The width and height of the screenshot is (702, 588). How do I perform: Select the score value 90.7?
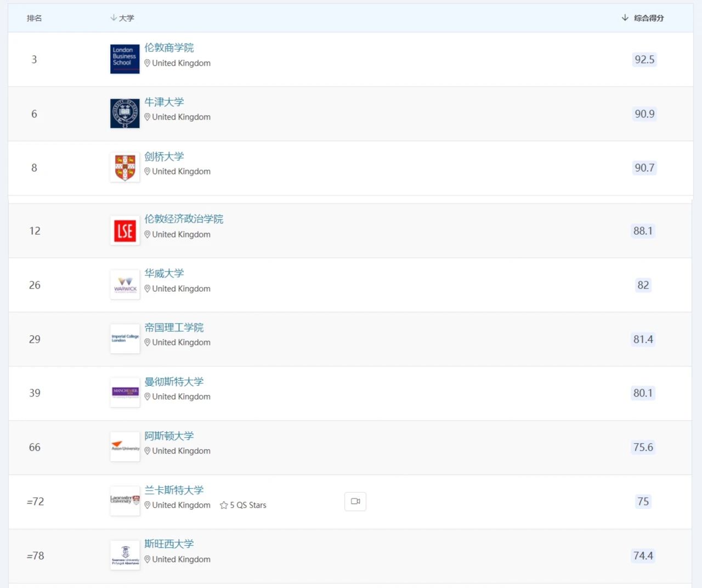pos(644,168)
